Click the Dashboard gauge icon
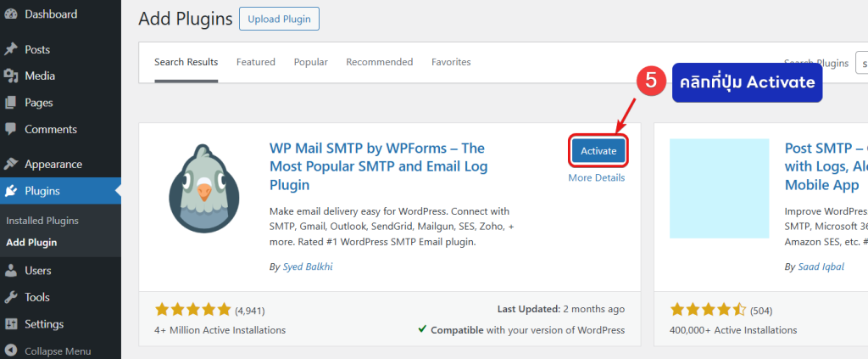This screenshot has height=359, width=868. tap(11, 14)
